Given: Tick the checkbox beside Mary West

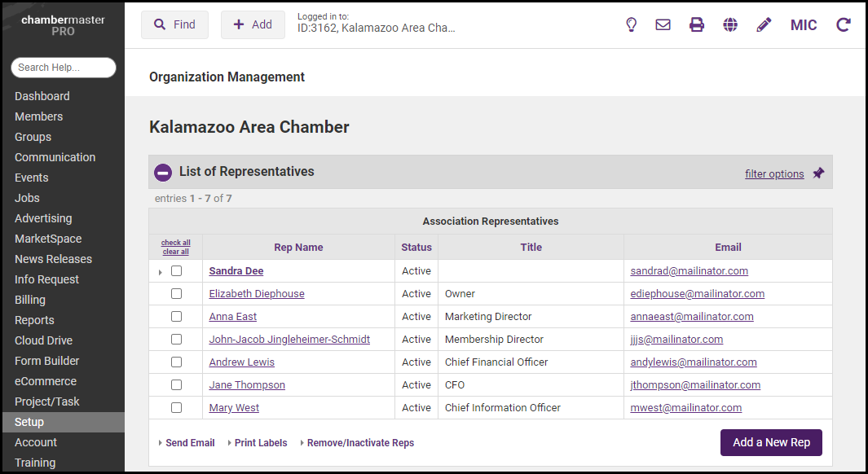Looking at the screenshot, I should (x=176, y=408).
